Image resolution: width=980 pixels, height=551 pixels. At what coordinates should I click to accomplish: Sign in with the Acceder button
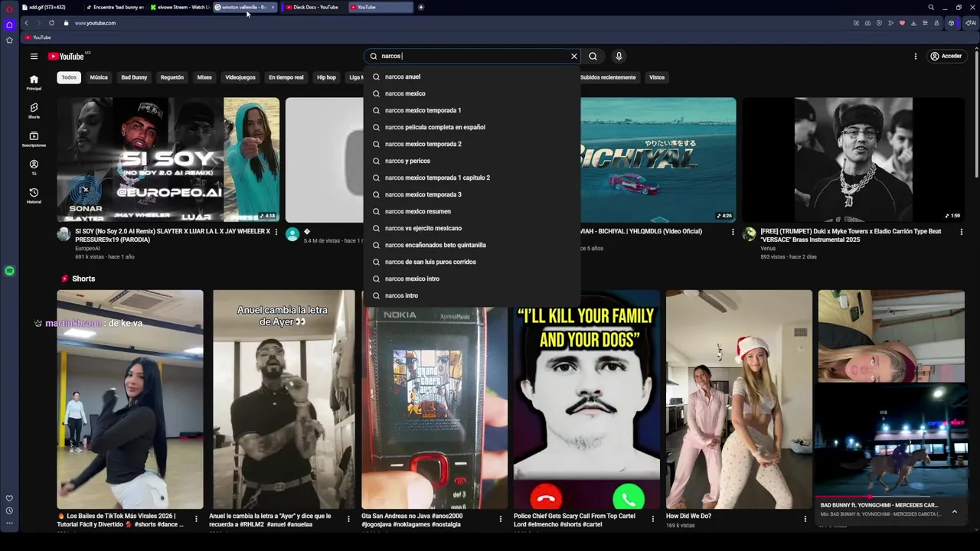tap(946, 56)
